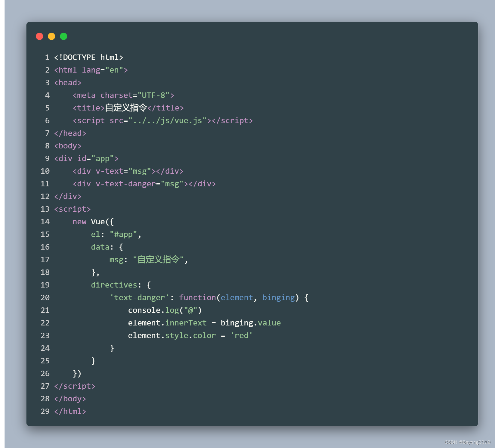Click the 'data: {' line
Viewport: 495px width, 448px height.
tap(107, 247)
